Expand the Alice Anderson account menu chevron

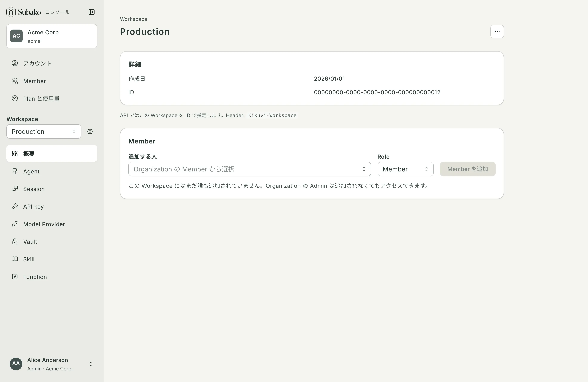[91, 364]
